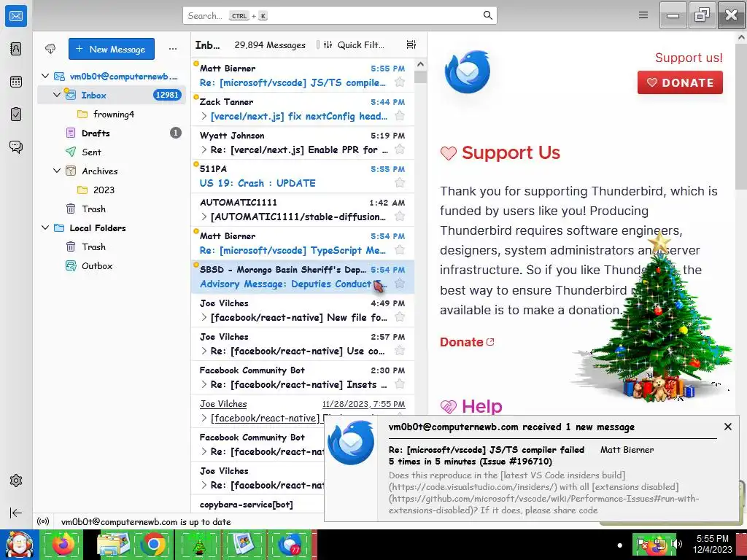The width and height of the screenshot is (747, 560).
Task: Expand the AUTOMATIC1111 message thread
Action: point(204,217)
